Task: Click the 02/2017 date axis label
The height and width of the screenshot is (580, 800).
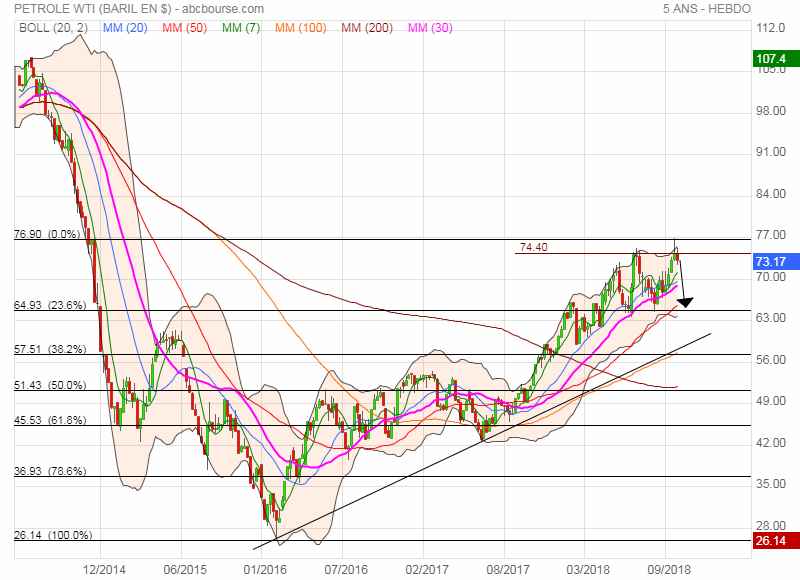Action: point(427,569)
